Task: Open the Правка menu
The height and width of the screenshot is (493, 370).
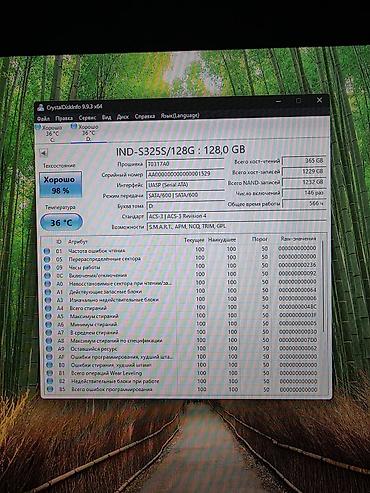Action: point(64,118)
